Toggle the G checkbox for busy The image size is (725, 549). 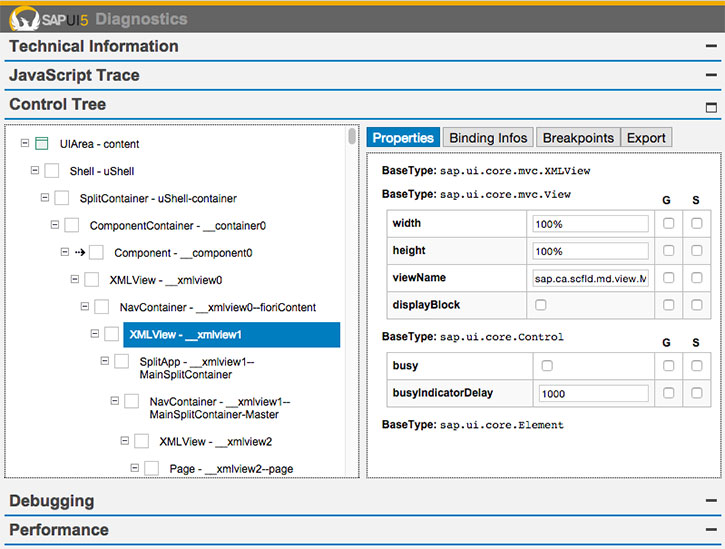pyautogui.click(x=668, y=366)
